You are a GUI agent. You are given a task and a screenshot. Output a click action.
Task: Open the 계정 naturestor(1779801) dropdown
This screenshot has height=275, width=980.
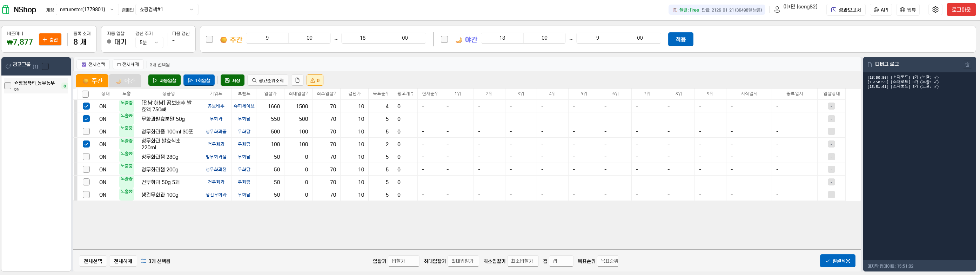pyautogui.click(x=87, y=9)
